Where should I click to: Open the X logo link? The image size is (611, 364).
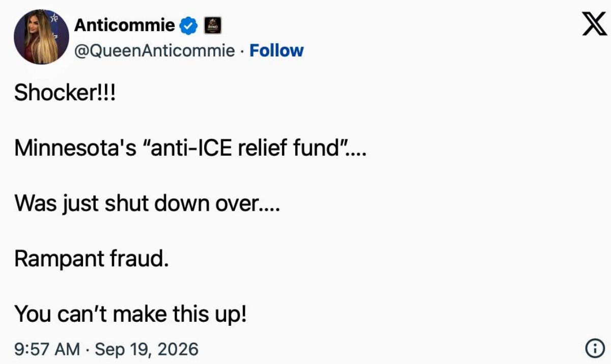point(594,24)
